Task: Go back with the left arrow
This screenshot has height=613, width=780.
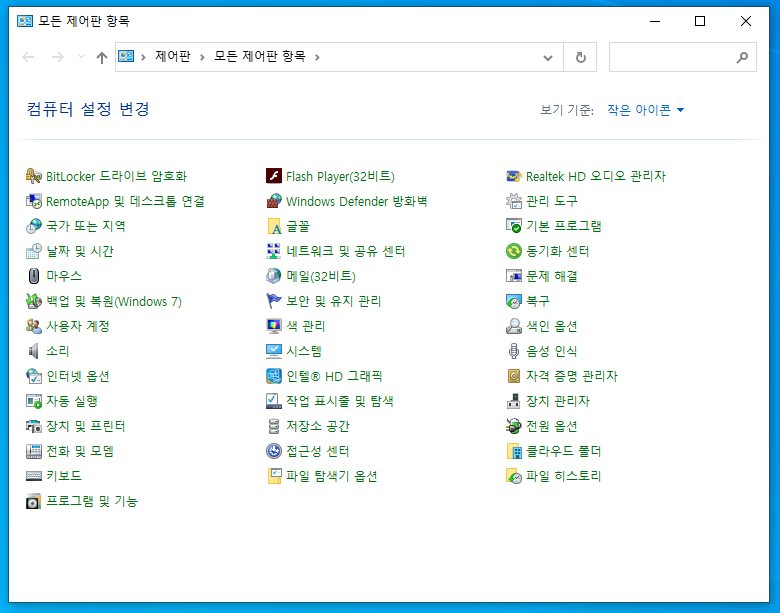Action: 28,57
